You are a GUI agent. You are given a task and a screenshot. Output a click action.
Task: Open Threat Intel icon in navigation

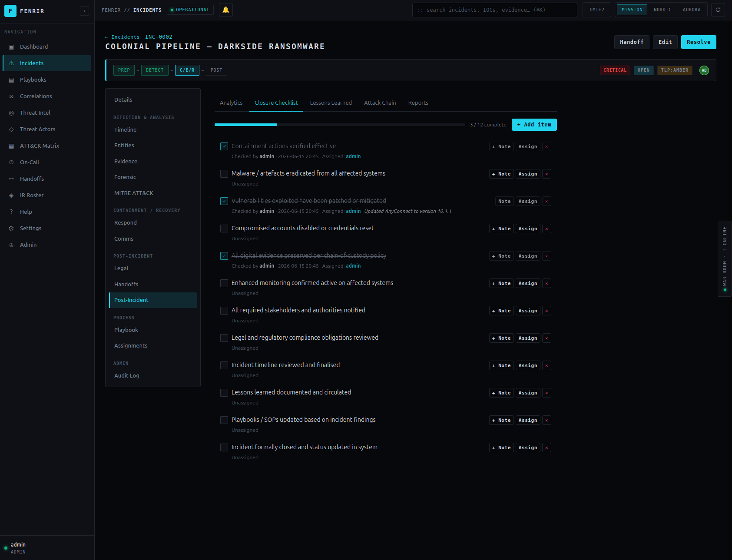[x=11, y=113]
